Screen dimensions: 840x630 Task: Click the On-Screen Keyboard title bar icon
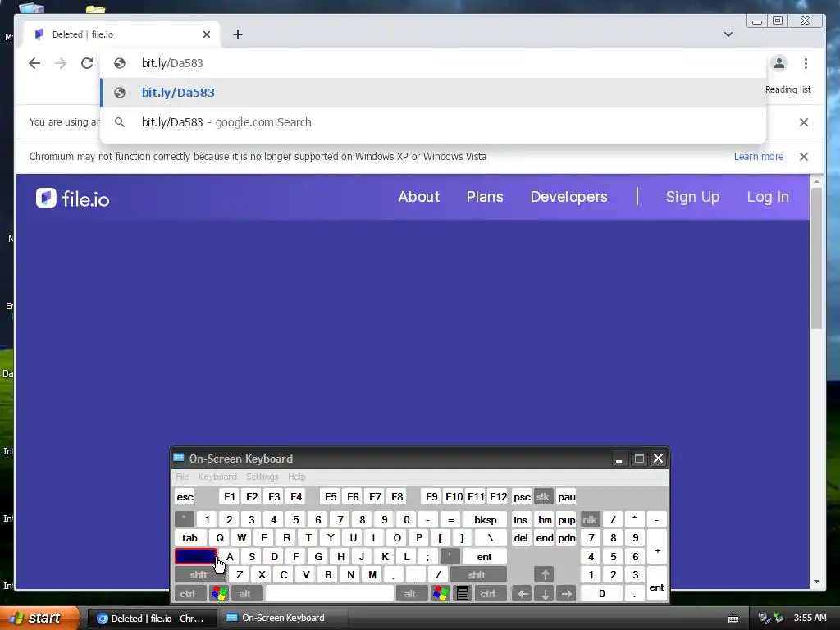(179, 458)
